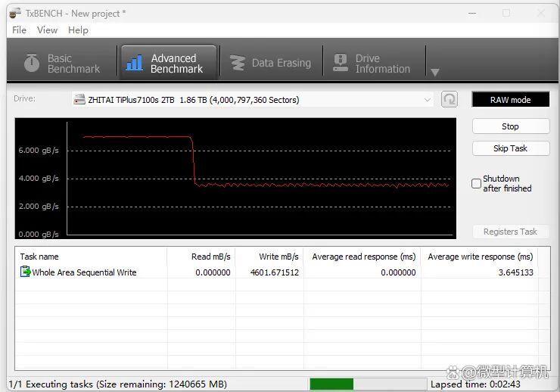The width and height of the screenshot is (560, 392).
Task: Switch to the Advanced Benchmark tab
Action: click(169, 64)
